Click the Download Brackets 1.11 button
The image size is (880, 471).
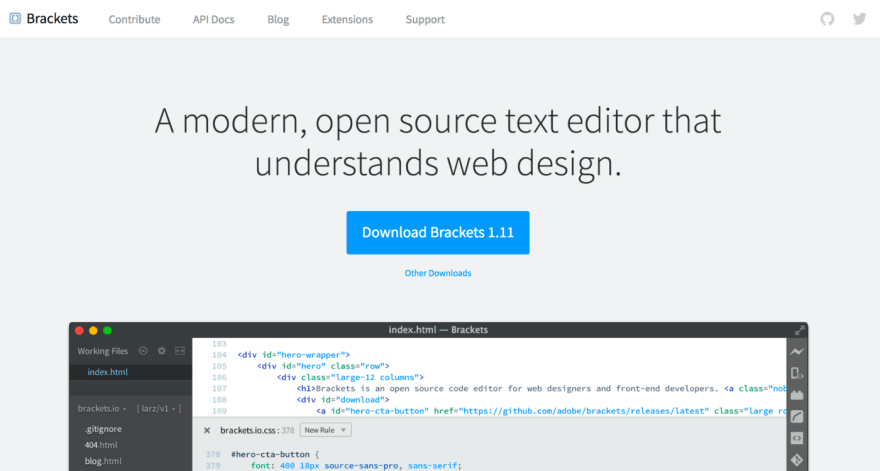438,232
